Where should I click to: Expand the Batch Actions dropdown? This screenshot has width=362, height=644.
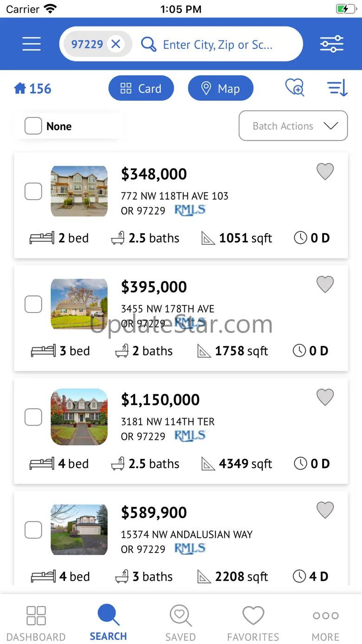293,126
